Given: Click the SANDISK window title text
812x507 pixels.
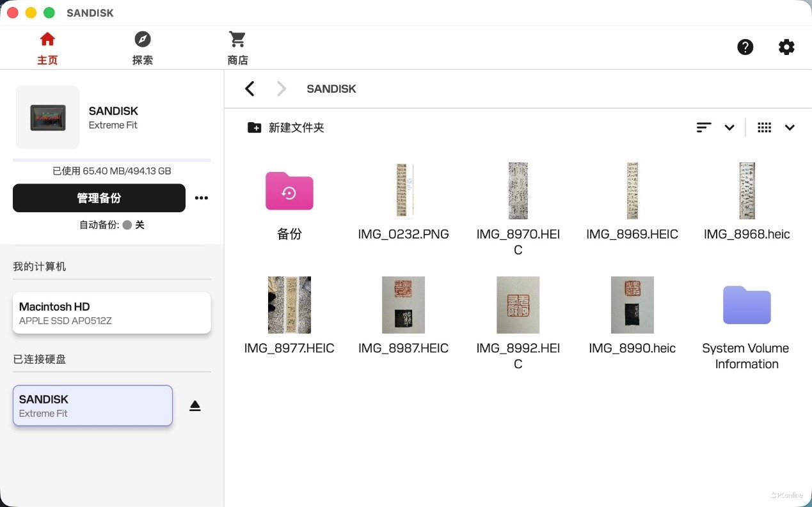Looking at the screenshot, I should tap(90, 13).
